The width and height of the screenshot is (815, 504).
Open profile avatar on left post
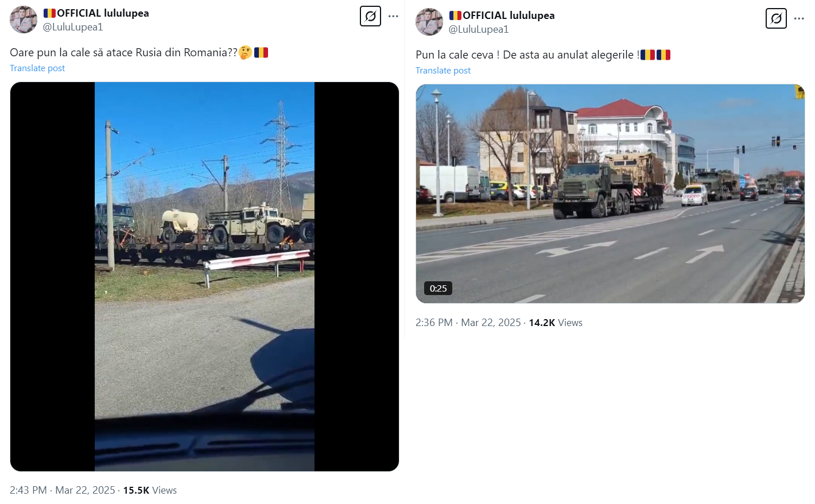click(24, 20)
